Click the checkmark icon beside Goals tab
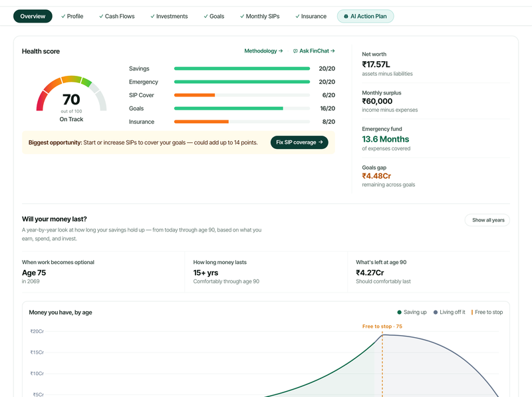 [x=205, y=16]
